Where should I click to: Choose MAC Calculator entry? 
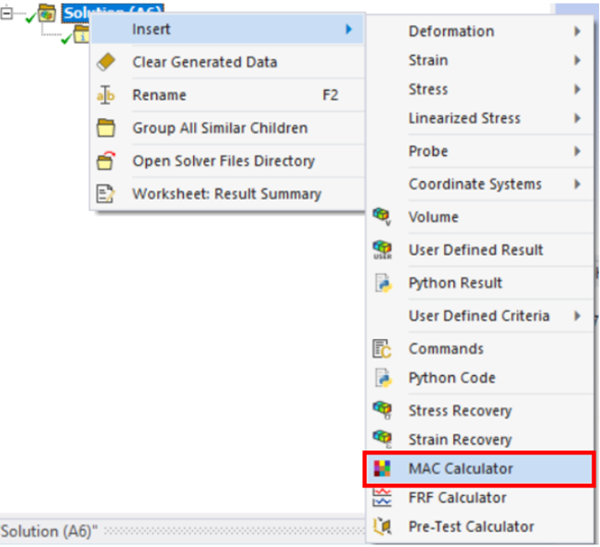[x=480, y=469]
